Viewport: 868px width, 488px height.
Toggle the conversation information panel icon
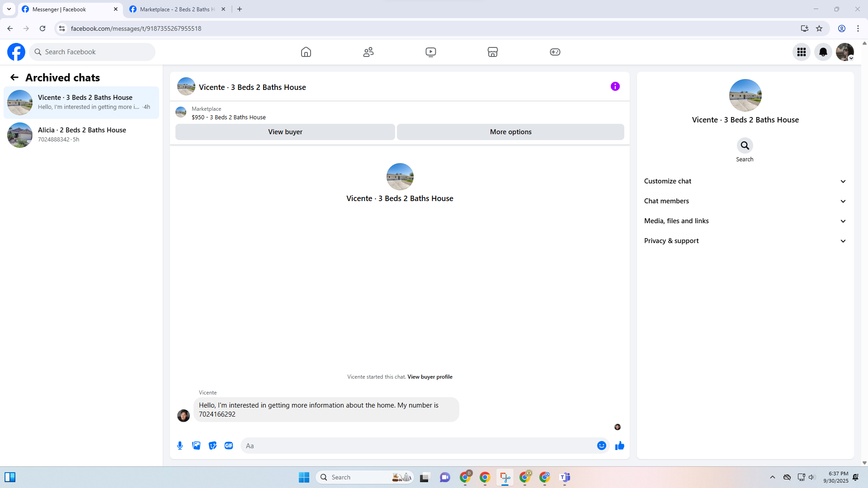click(x=615, y=86)
